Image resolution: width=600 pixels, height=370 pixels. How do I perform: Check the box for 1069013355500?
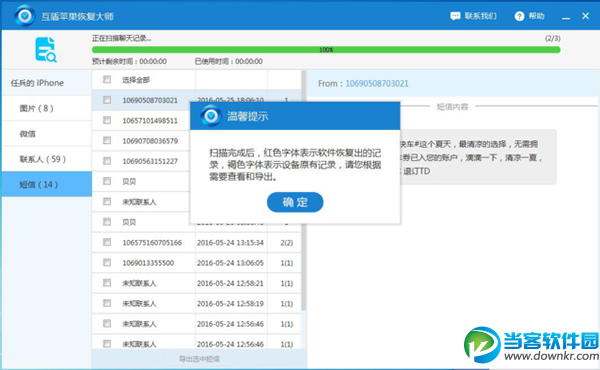click(x=107, y=262)
